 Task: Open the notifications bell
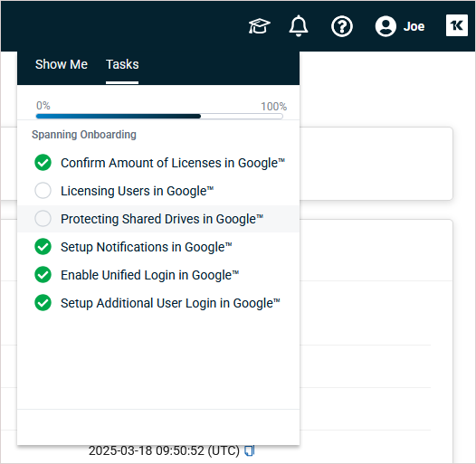(299, 26)
